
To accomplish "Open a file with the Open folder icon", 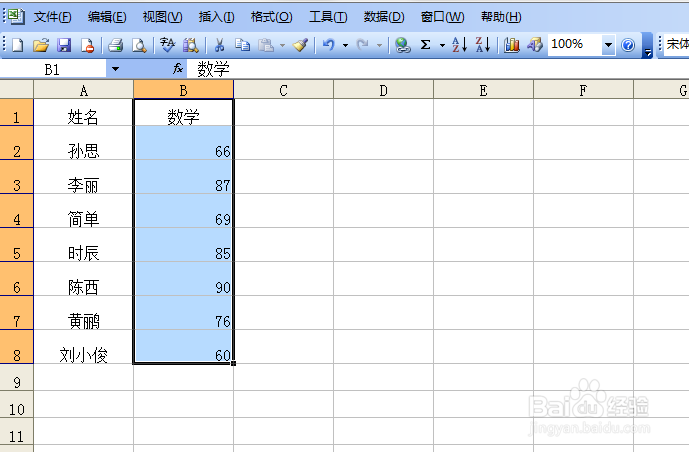I will [x=41, y=45].
